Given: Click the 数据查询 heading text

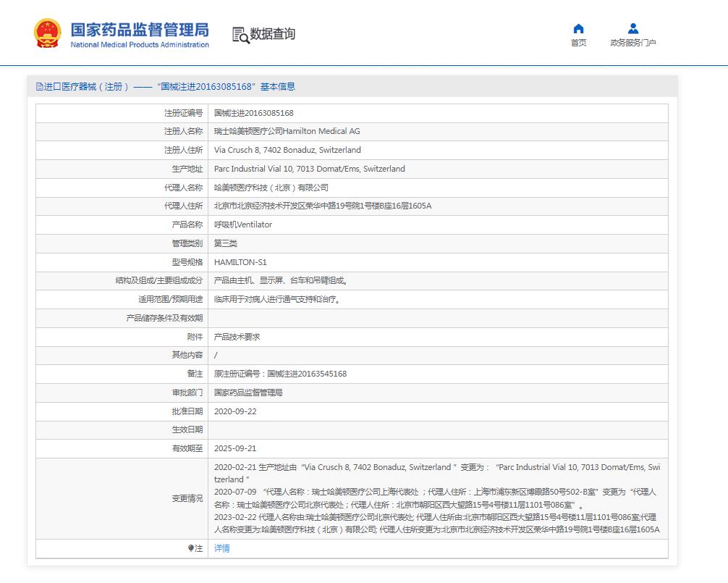Looking at the screenshot, I should point(273,34).
